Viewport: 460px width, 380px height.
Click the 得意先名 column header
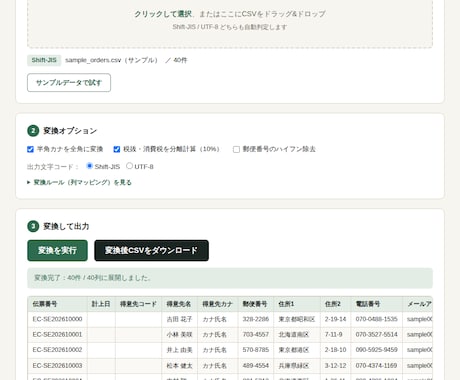click(x=179, y=304)
